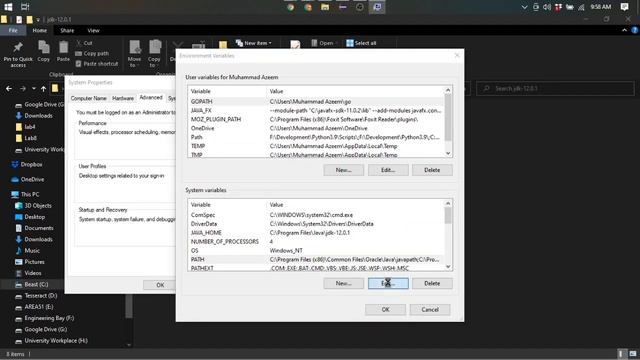
Task: Switch to Computer Name tab in System Properties
Action: [x=89, y=98]
